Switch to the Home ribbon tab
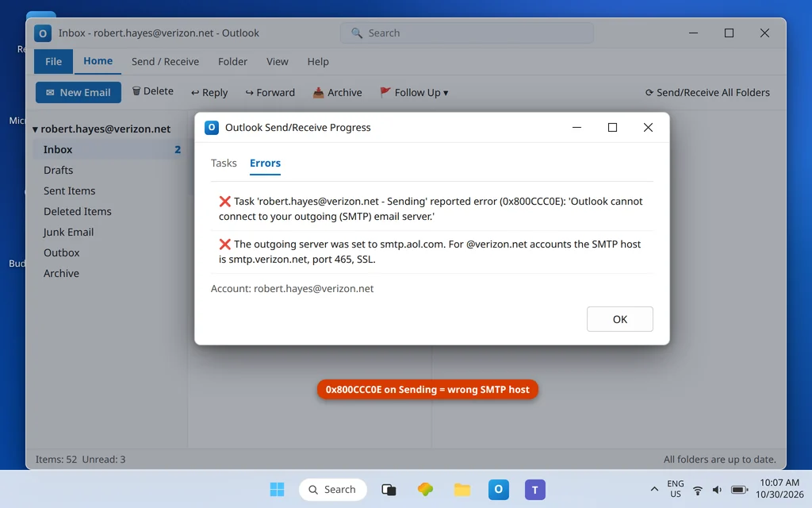812x508 pixels. click(x=98, y=61)
